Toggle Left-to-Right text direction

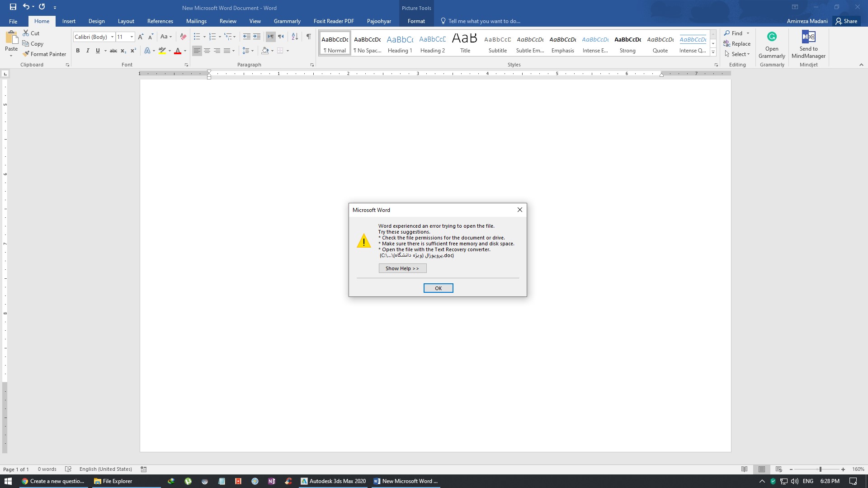[x=270, y=37]
